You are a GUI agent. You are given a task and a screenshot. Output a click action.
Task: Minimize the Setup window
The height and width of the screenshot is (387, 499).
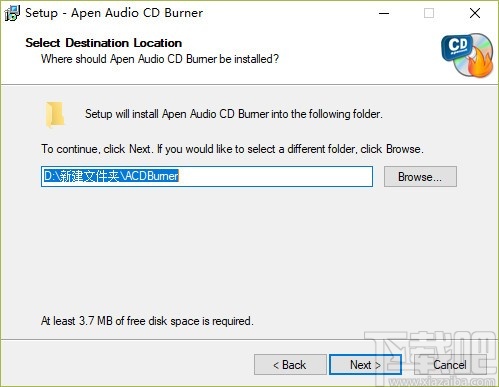(384, 13)
